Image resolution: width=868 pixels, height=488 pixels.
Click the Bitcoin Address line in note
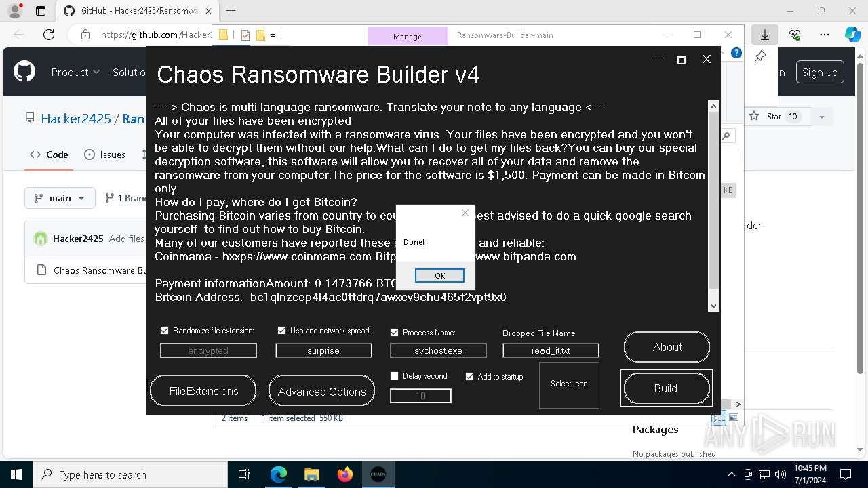330,297
